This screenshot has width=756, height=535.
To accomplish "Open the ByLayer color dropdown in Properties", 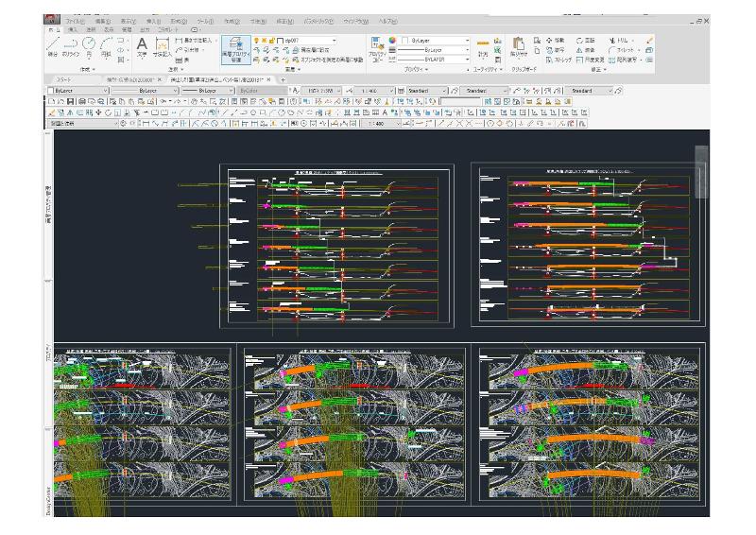I will click(x=467, y=41).
